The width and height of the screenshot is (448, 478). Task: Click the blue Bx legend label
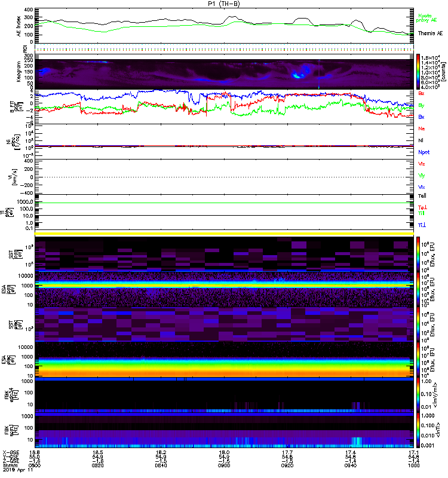[421, 117]
